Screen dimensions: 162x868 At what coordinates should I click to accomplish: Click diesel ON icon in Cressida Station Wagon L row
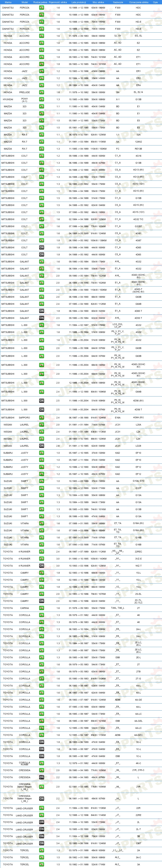pyautogui.click(x=41, y=799)
